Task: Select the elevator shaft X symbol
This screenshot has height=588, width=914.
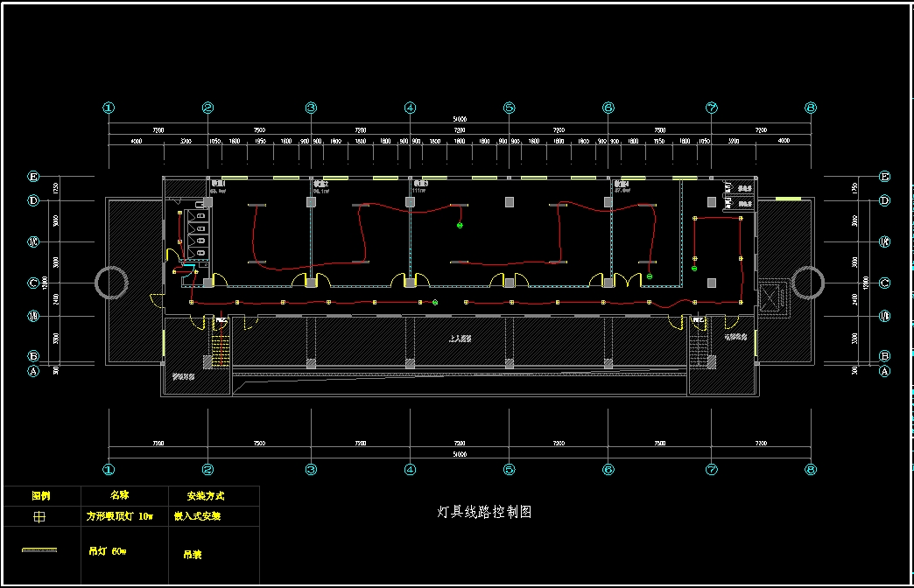Action: (x=770, y=297)
